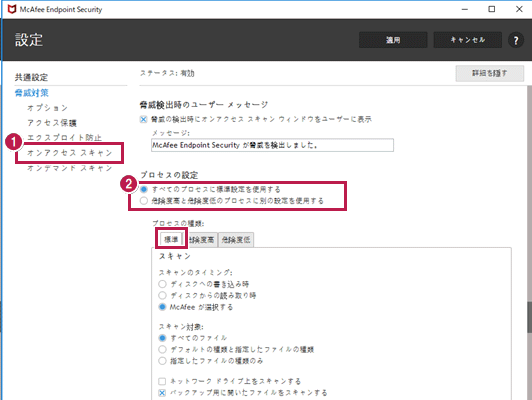Select 脅威対策 in the sidebar
Viewport: 532px width, 400px height.
coord(32,93)
